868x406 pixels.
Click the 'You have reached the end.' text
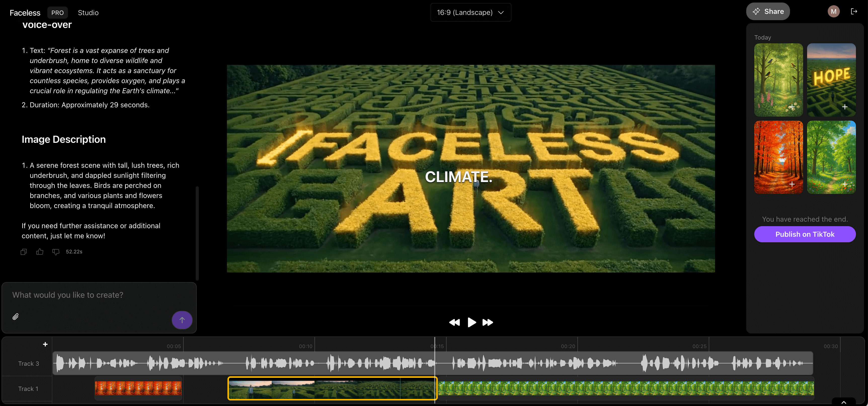click(805, 219)
